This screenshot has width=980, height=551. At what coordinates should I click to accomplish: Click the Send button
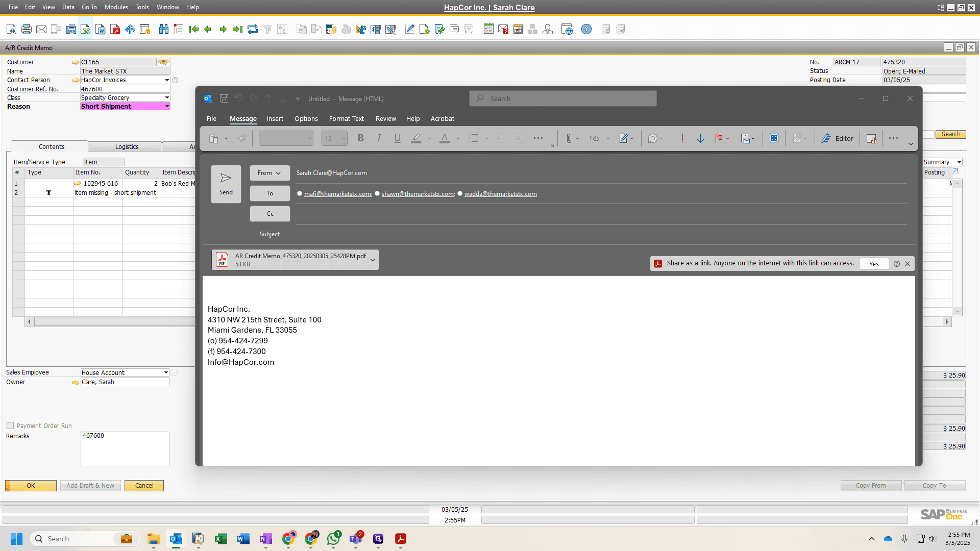click(x=226, y=184)
